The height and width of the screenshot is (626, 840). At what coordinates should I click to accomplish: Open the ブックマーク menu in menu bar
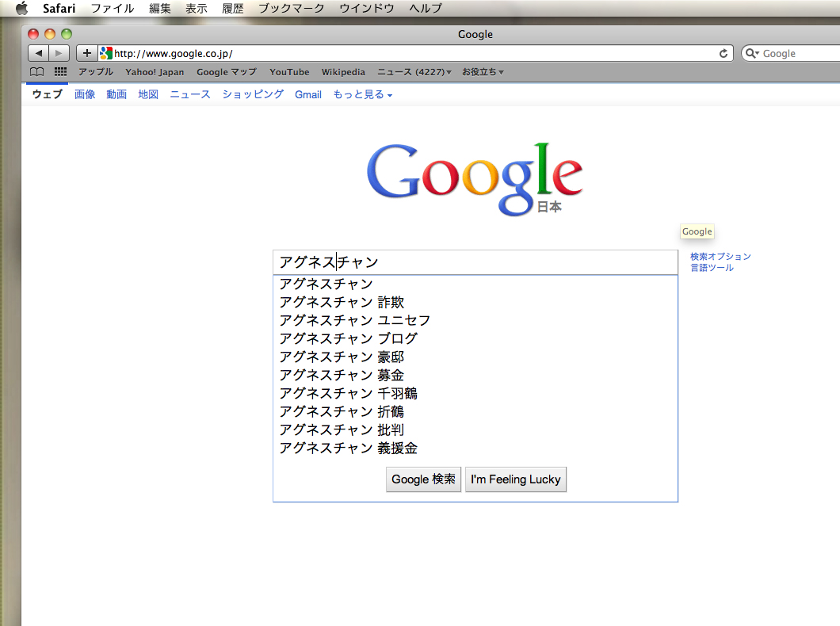[291, 9]
